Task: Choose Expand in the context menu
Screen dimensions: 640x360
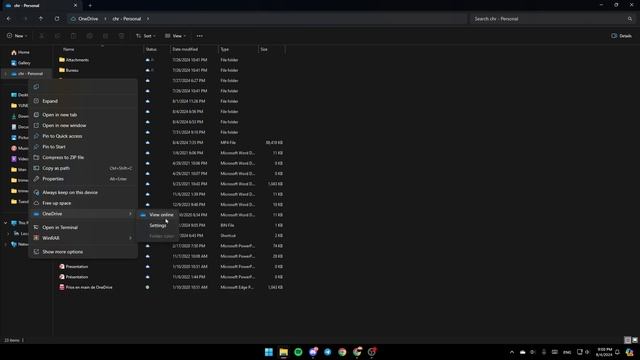Action: click(x=83, y=101)
